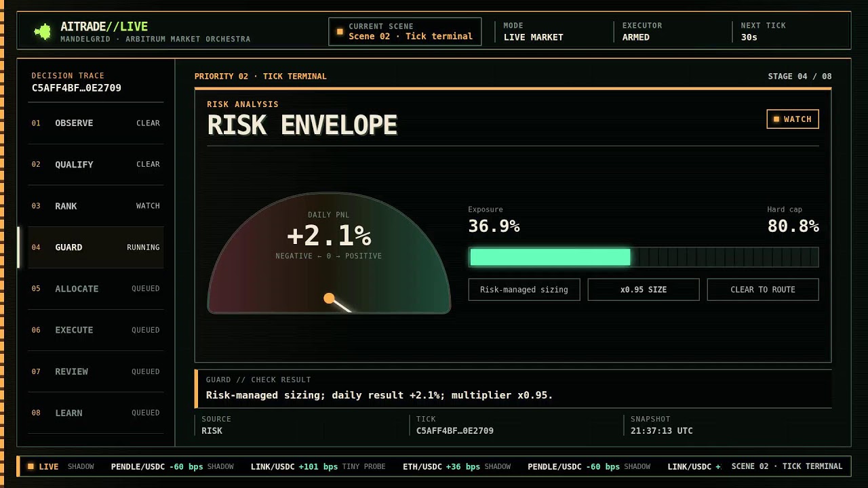Click the STAGE 04 / 08 label
The height and width of the screenshot is (488, 868).
(x=800, y=77)
